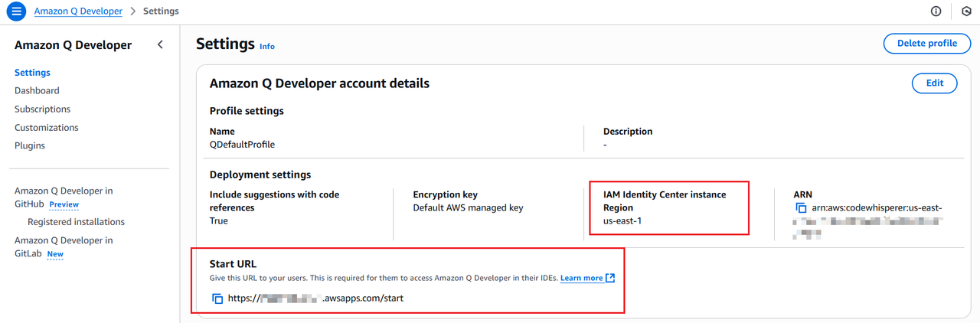980x323 pixels.
Task: Copy the ARN using the copy icon
Action: [800, 208]
